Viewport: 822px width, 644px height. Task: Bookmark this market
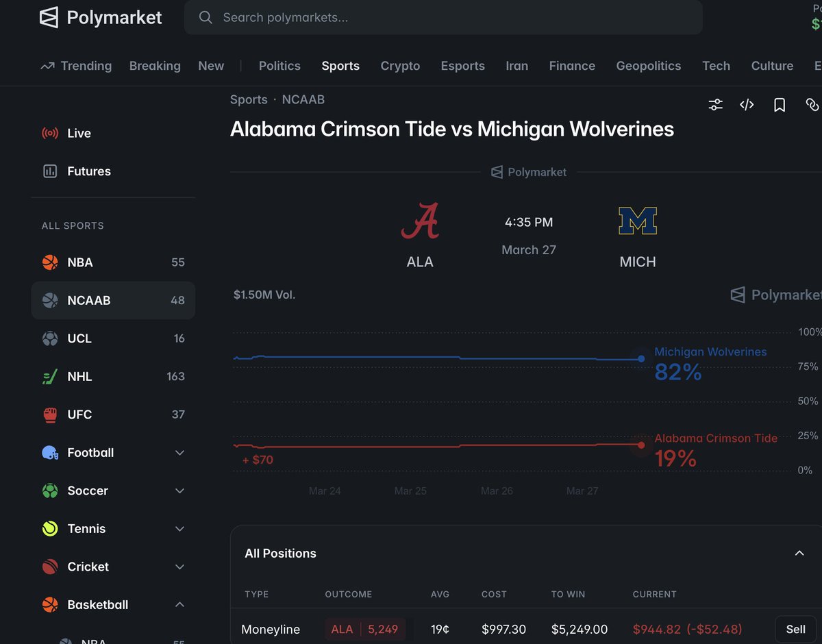[780, 105]
